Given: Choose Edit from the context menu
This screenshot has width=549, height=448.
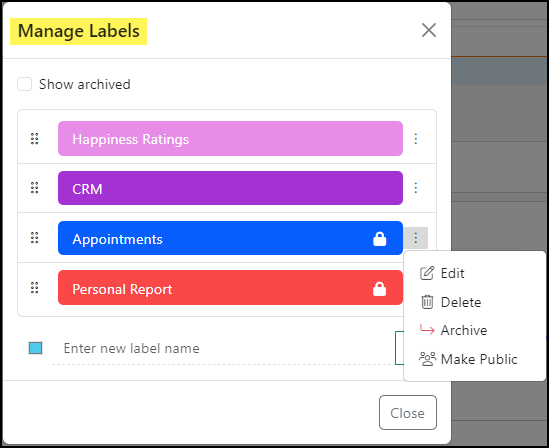Looking at the screenshot, I should click(474, 273).
